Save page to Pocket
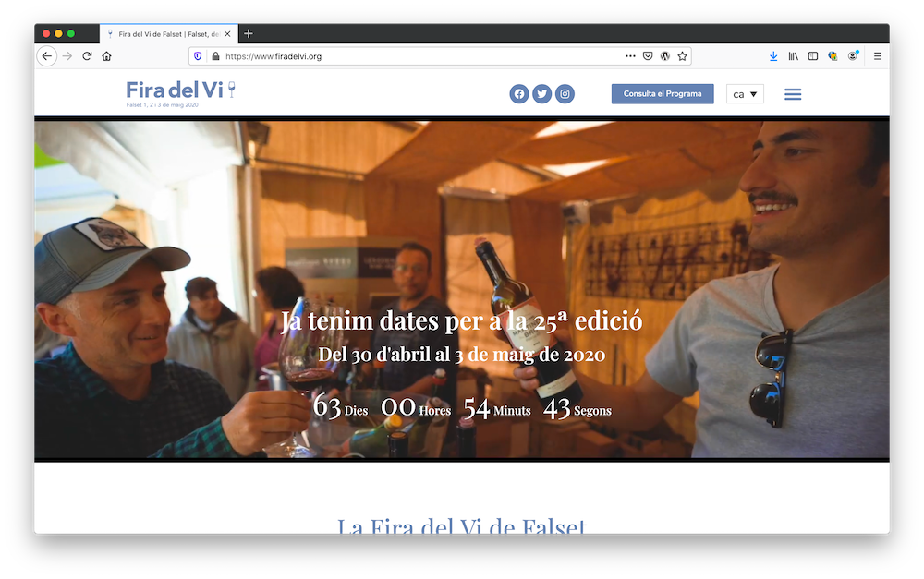Screen dimensions: 924x579 tap(648, 56)
